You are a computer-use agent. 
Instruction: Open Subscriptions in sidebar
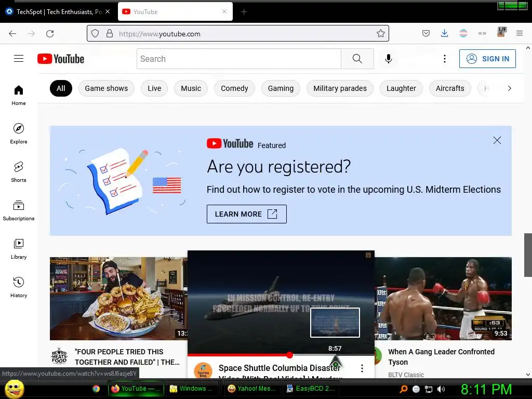(19, 210)
